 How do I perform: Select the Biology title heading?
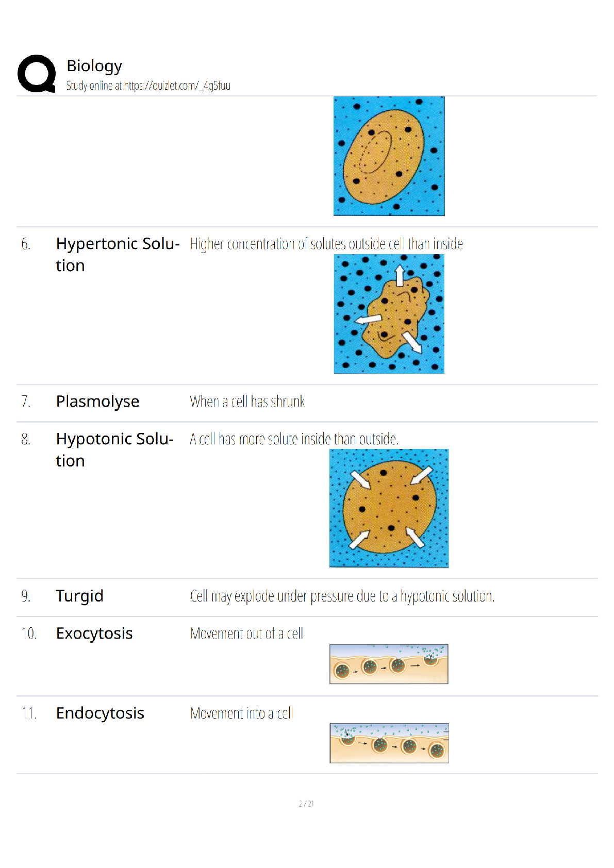pyautogui.click(x=94, y=66)
